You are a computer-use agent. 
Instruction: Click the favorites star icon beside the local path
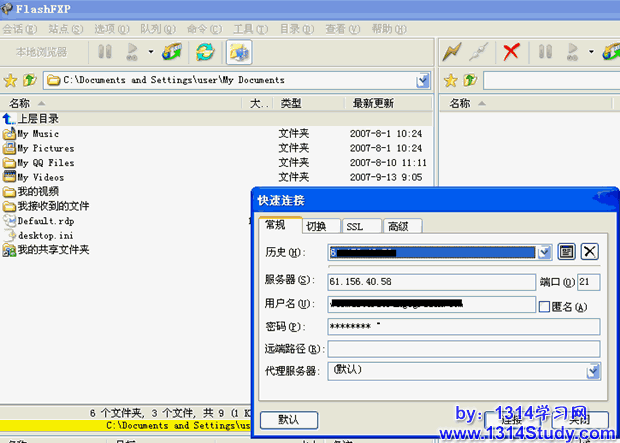(10, 80)
